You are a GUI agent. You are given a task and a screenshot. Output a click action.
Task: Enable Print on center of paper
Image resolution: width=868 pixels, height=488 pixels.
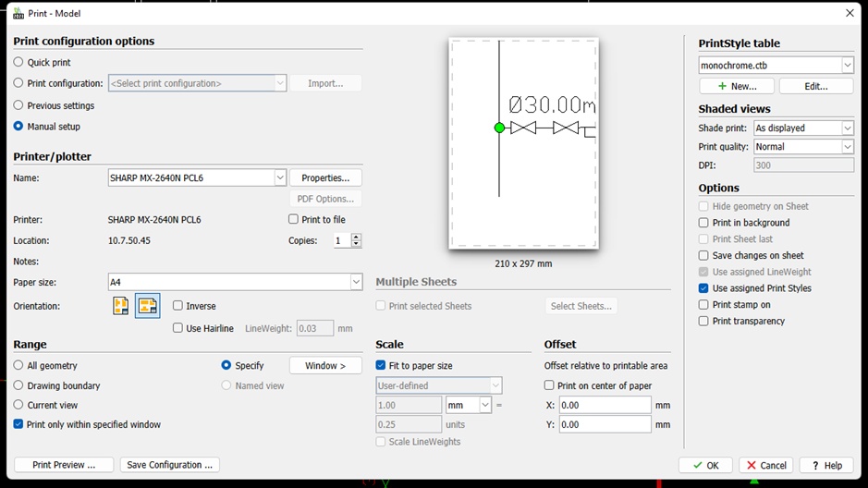(549, 385)
